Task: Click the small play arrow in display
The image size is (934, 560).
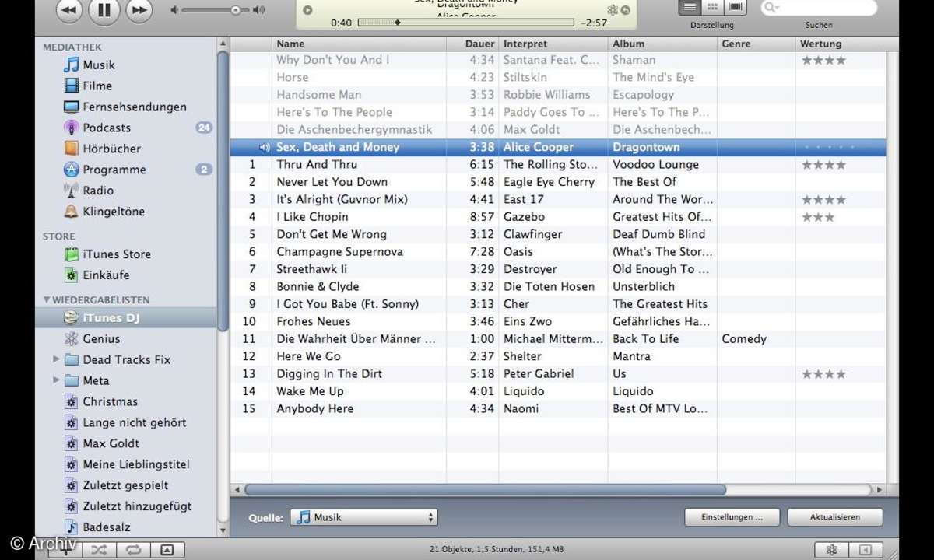Action: point(307,10)
